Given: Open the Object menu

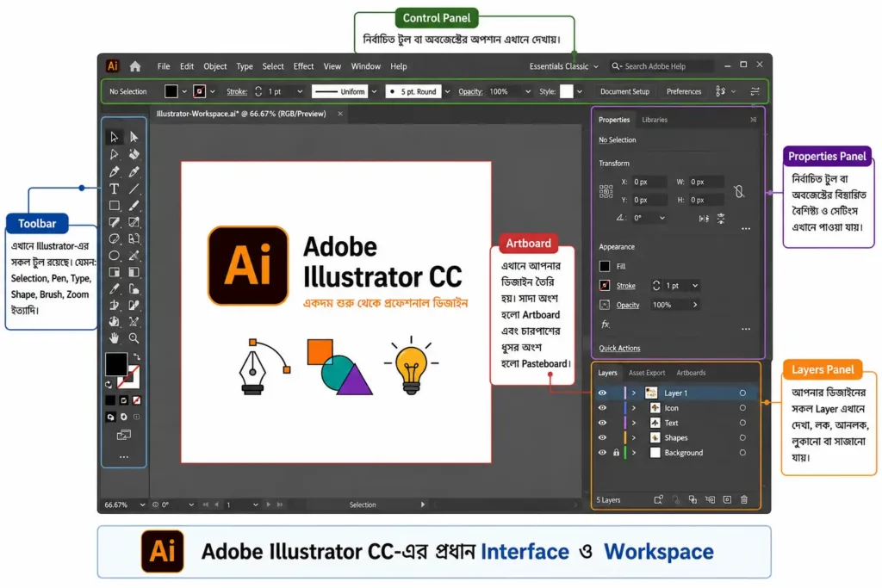Looking at the screenshot, I should tap(214, 66).
